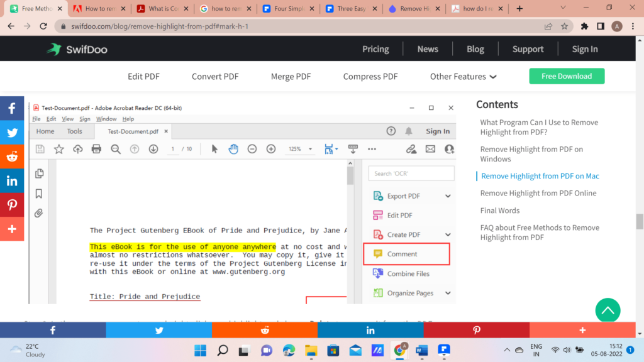Share on LinkedIn from left sidebar

pyautogui.click(x=12, y=180)
